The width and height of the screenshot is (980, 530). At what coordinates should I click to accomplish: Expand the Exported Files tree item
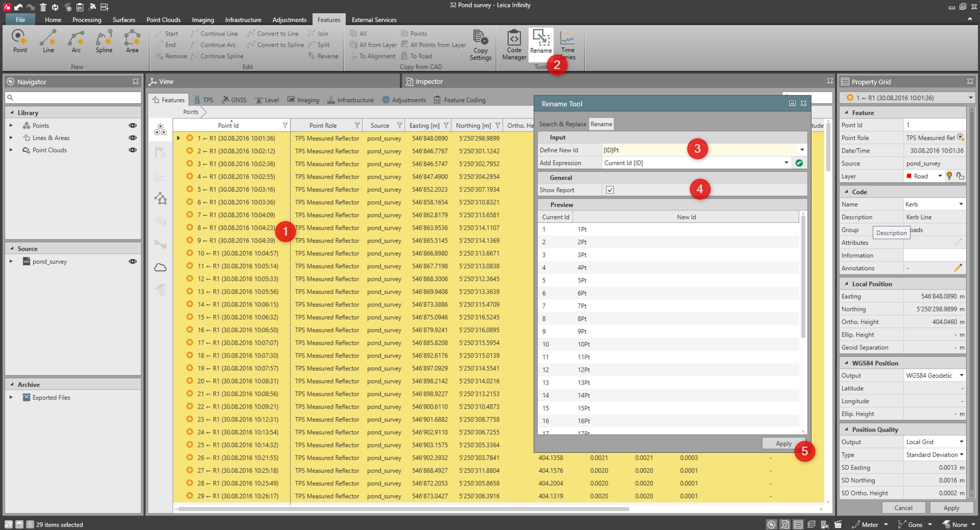click(11, 397)
